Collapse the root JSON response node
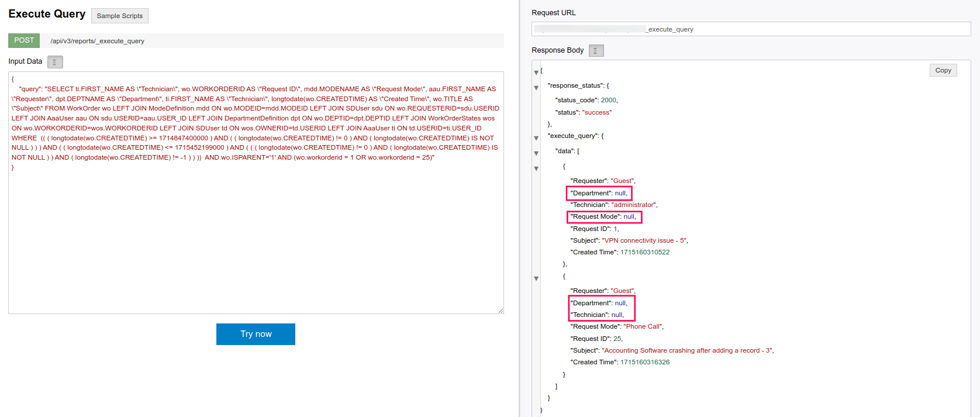This screenshot has width=980, height=417. pyautogui.click(x=536, y=73)
